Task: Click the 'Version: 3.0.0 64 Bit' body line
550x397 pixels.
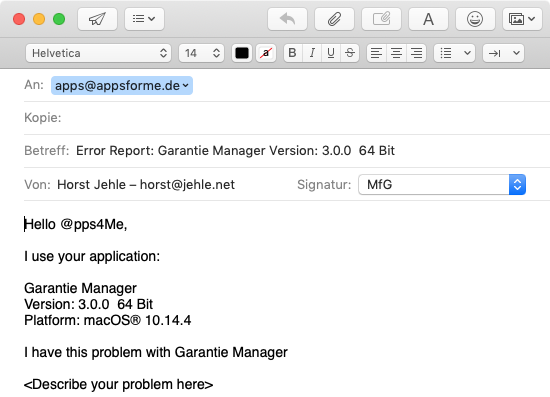Action: pyautogui.click(x=88, y=304)
